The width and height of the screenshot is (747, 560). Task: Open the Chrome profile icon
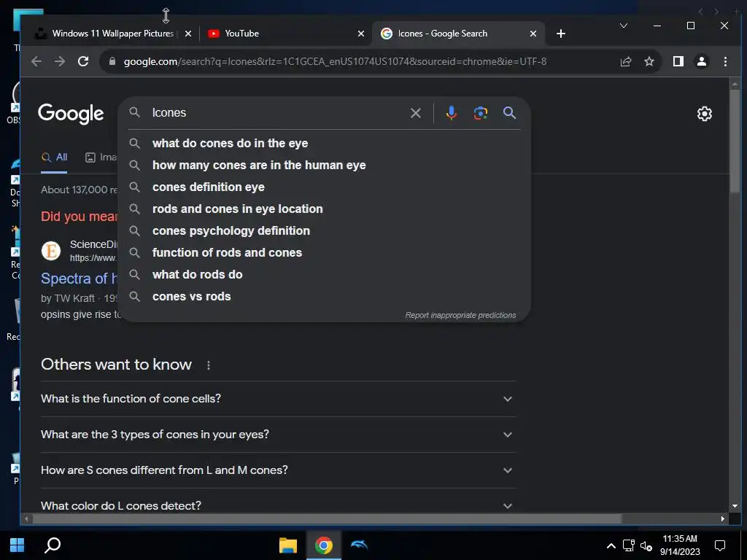tap(701, 61)
